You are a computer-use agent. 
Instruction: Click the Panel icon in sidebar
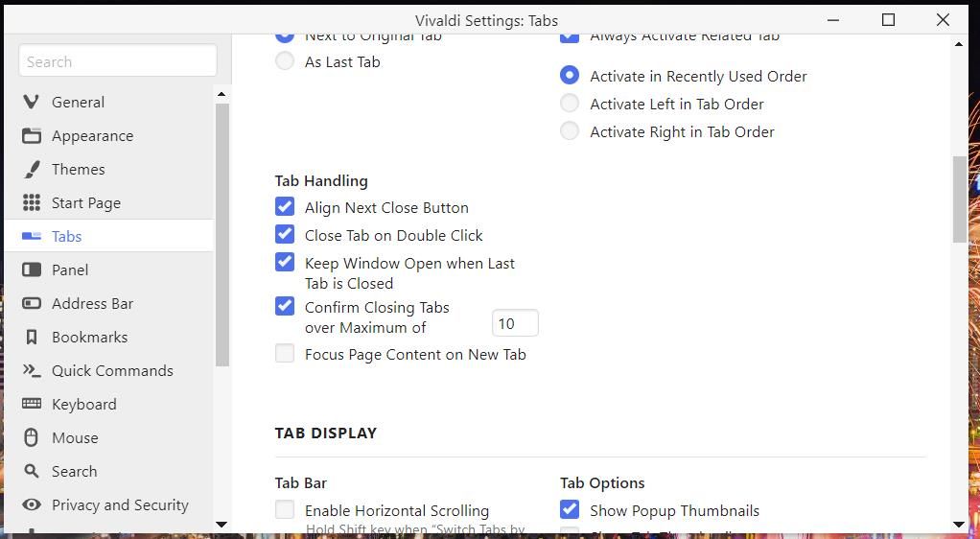pos(32,270)
